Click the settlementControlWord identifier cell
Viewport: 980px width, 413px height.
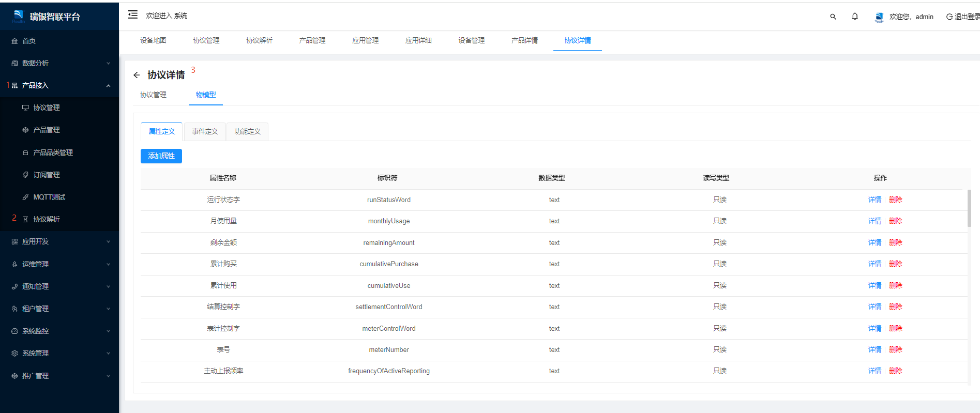389,307
